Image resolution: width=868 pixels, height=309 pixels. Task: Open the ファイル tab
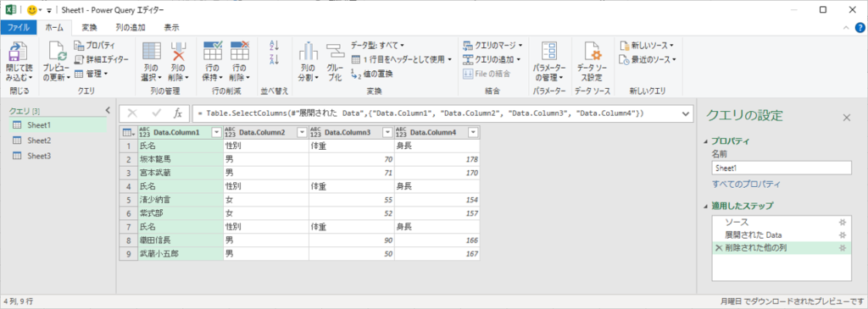pos(19,27)
